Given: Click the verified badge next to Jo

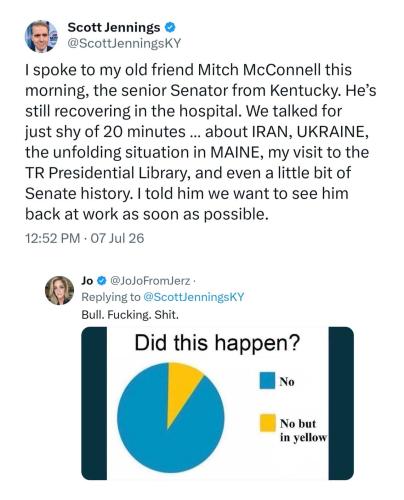Looking at the screenshot, I should point(102,281).
